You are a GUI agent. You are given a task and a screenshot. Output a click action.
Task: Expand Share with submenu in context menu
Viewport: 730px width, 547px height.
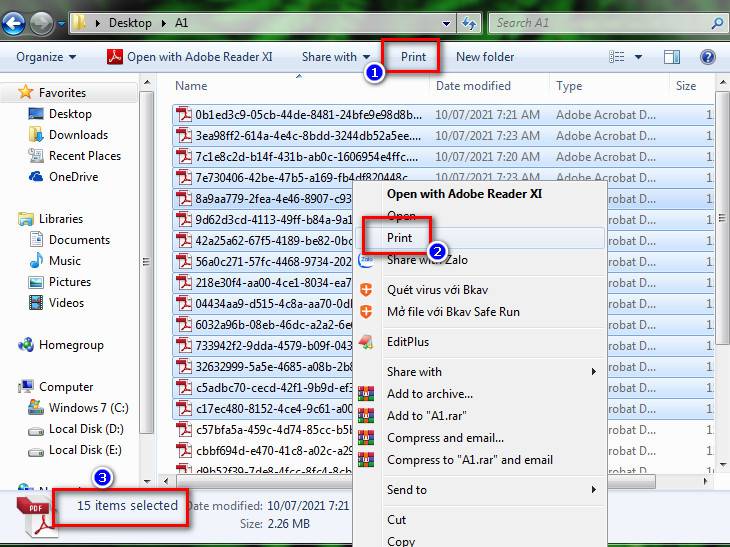[x=480, y=371]
